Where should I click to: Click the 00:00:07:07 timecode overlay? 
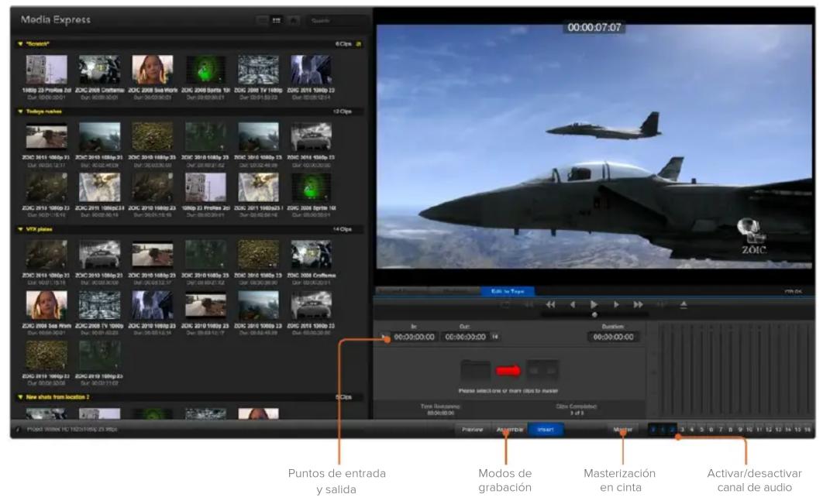tap(594, 27)
